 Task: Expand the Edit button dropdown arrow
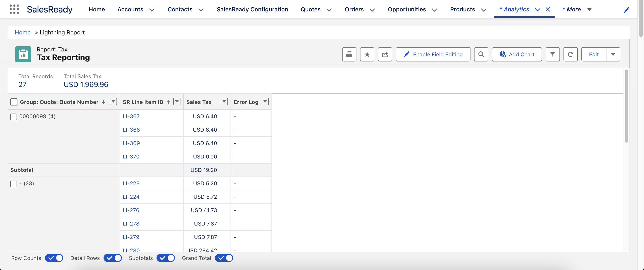coord(613,54)
